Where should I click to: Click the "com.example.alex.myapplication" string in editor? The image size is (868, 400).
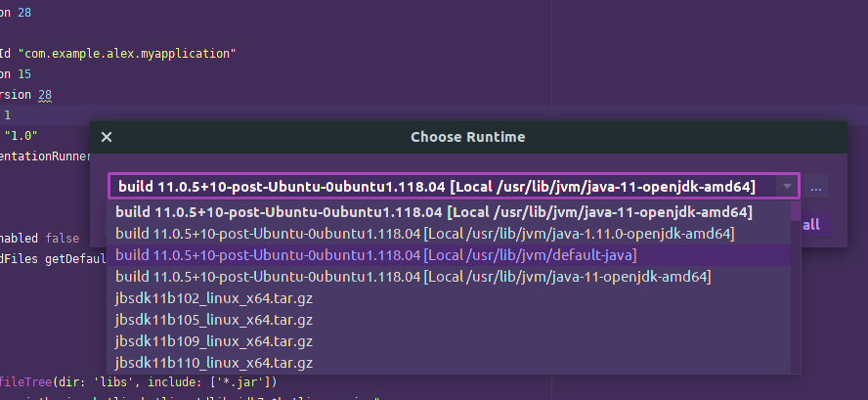[x=127, y=54]
